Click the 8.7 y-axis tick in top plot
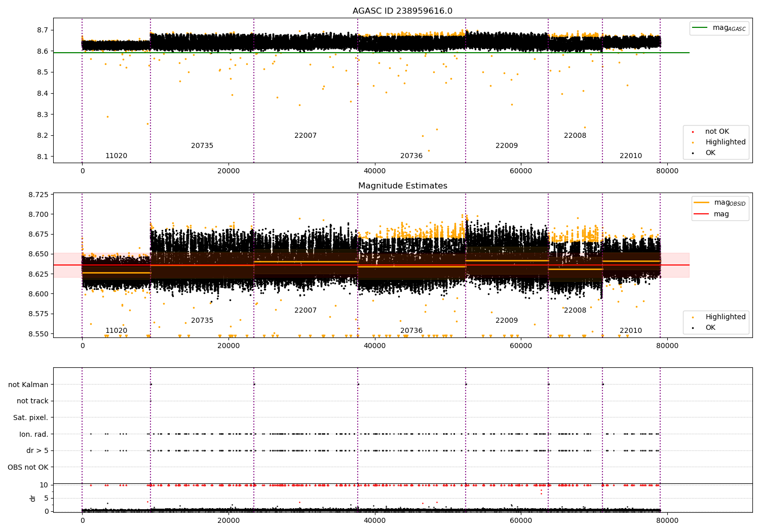This screenshot has height=532, width=760. coord(42,30)
